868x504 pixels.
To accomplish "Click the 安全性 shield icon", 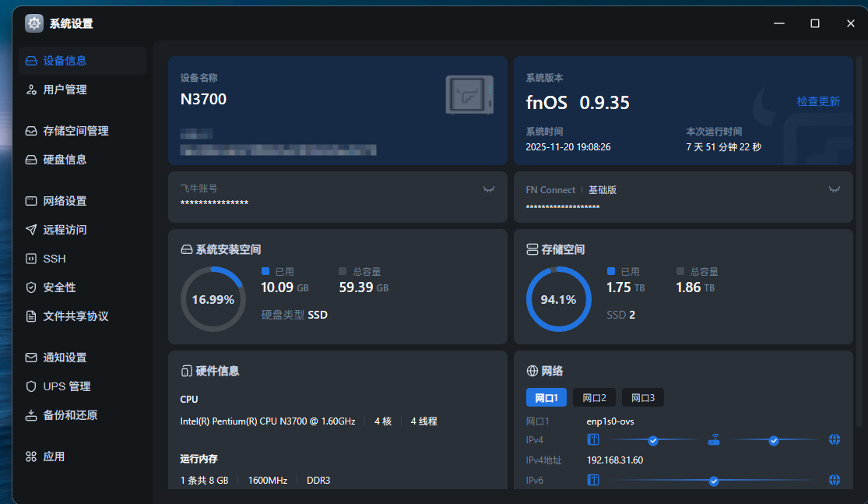I will click(x=31, y=287).
